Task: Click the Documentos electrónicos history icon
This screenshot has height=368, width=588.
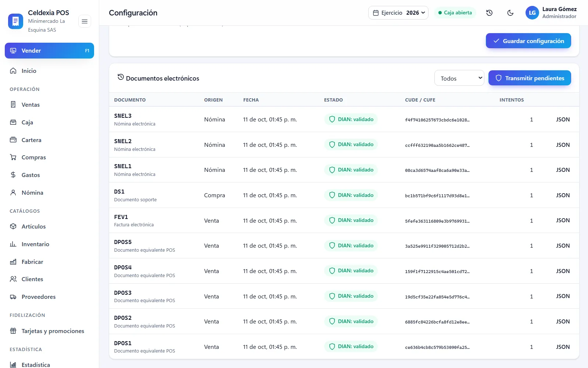Action: [x=121, y=77]
